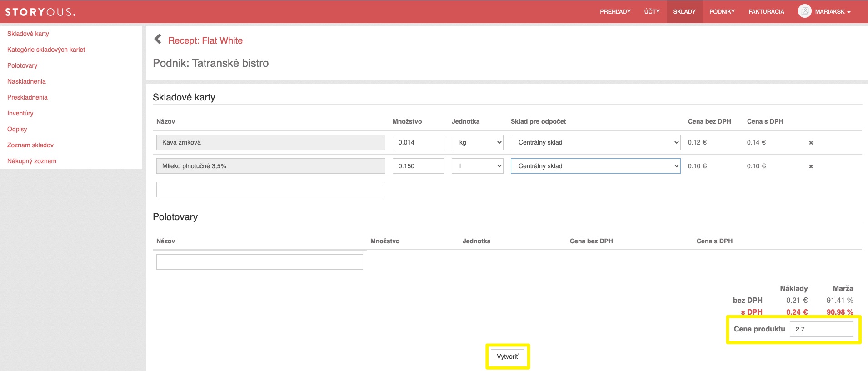Click the Vytvoriť button
The height and width of the screenshot is (371, 868).
[508, 356]
